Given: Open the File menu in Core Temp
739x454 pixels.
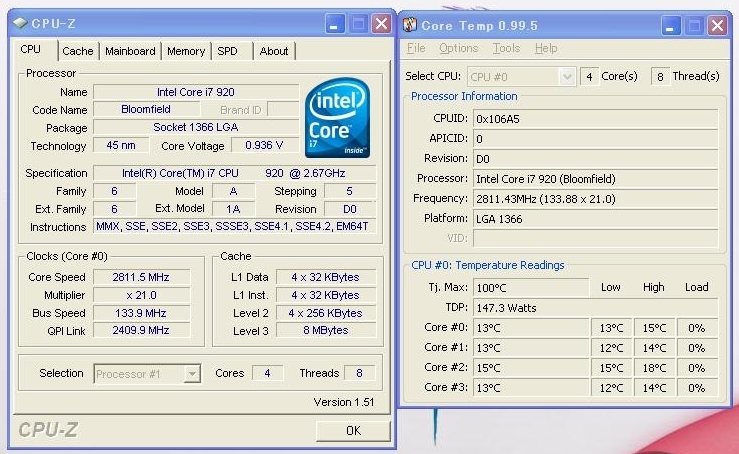Looking at the screenshot, I should (416, 48).
